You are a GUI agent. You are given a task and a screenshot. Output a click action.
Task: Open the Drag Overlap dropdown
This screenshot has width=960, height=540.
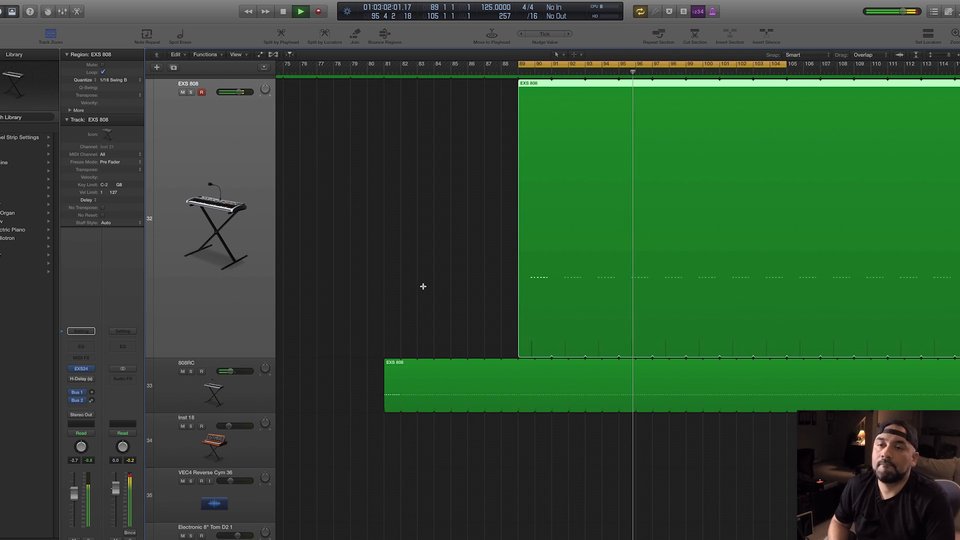869,54
